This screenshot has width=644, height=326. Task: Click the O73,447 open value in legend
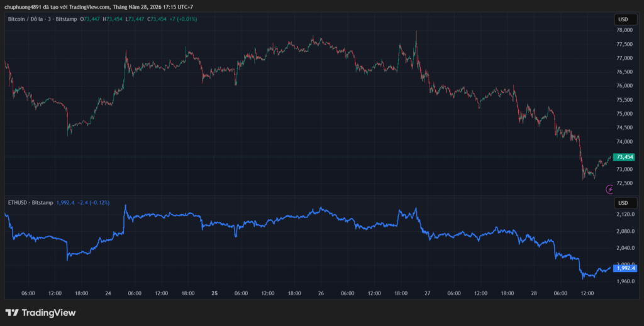point(91,19)
